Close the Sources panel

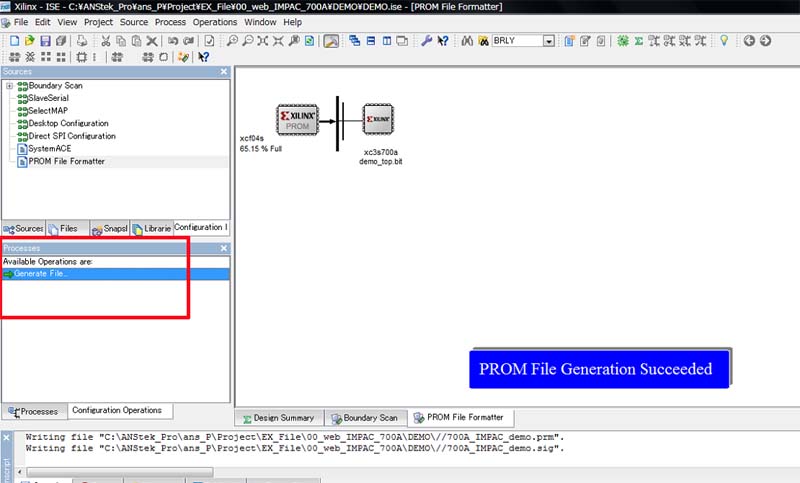[x=223, y=72]
